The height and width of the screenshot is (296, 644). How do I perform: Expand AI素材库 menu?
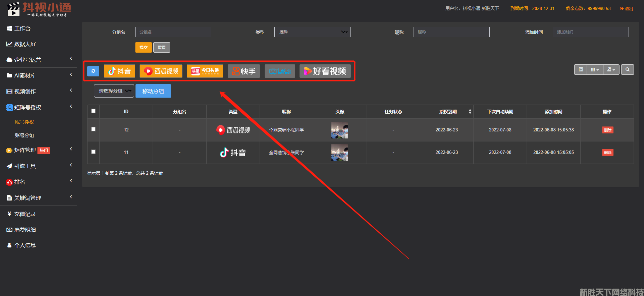(x=38, y=76)
